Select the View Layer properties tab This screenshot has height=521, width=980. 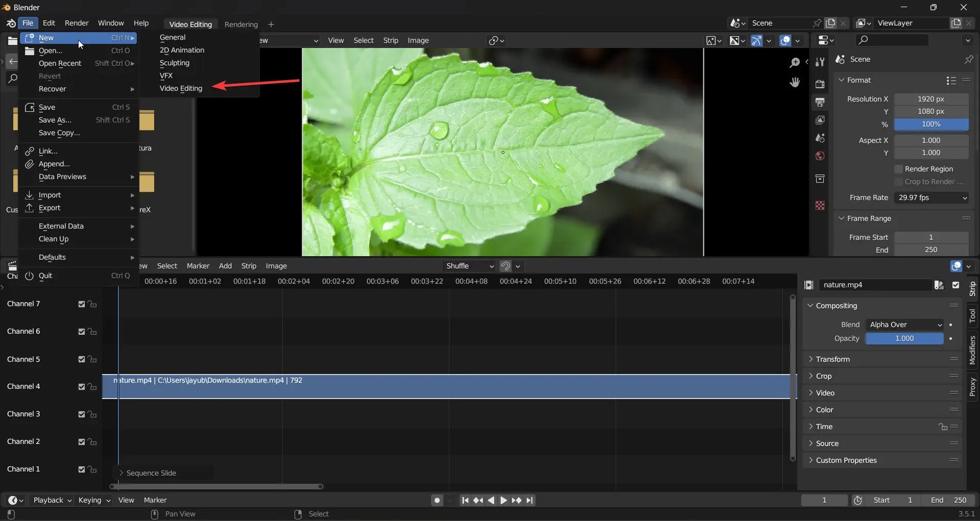(821, 120)
